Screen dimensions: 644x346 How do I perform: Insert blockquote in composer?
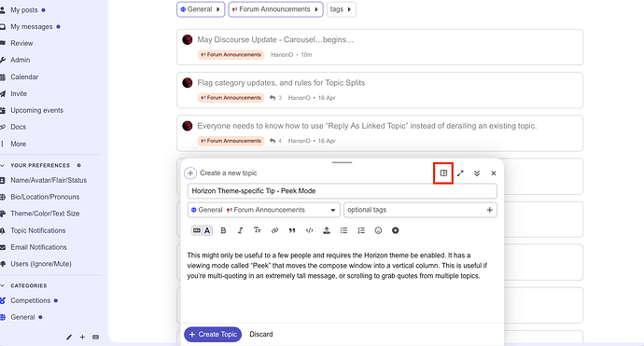[292, 230]
